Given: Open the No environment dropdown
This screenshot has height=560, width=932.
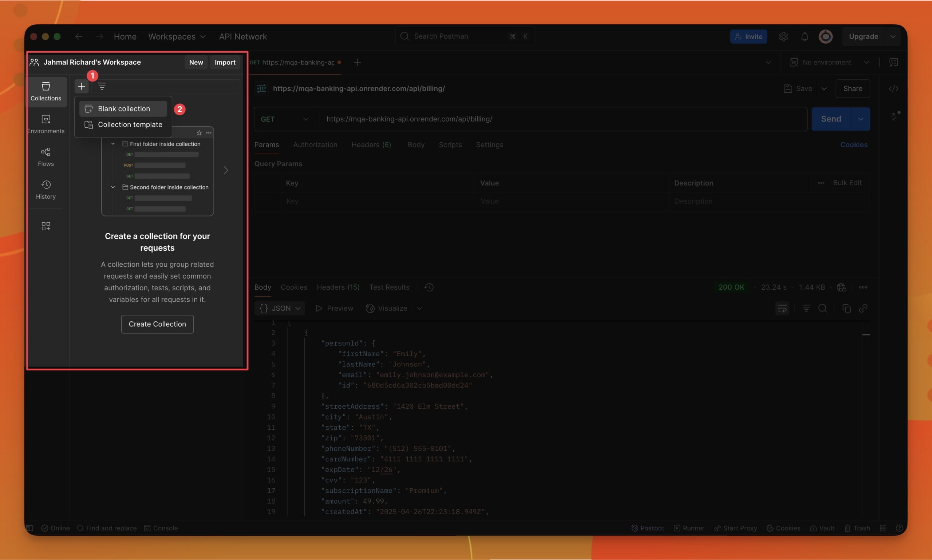Looking at the screenshot, I should (x=829, y=63).
